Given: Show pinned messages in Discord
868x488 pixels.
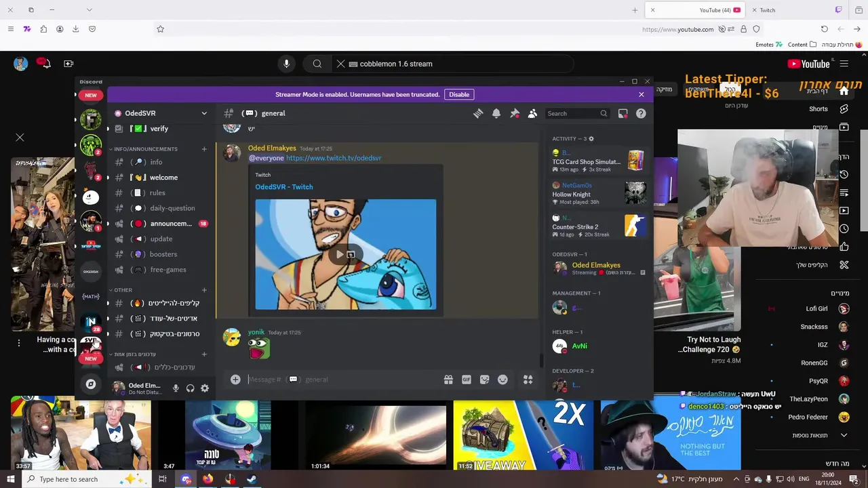Looking at the screenshot, I should (515, 113).
